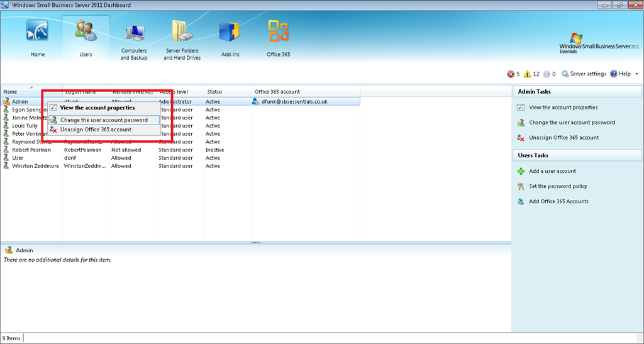644x344 pixels.
Task: Choose 'Change the user account password' in context menu
Action: (103, 120)
